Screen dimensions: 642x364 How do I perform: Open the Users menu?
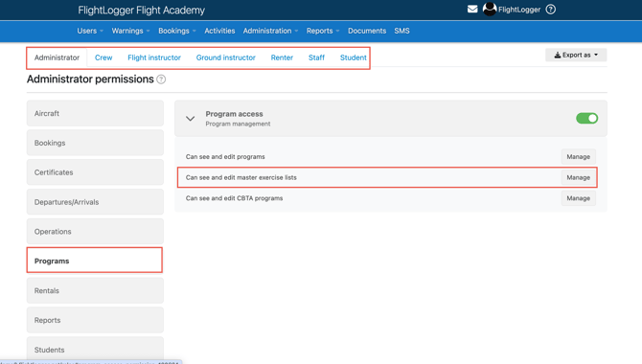90,31
